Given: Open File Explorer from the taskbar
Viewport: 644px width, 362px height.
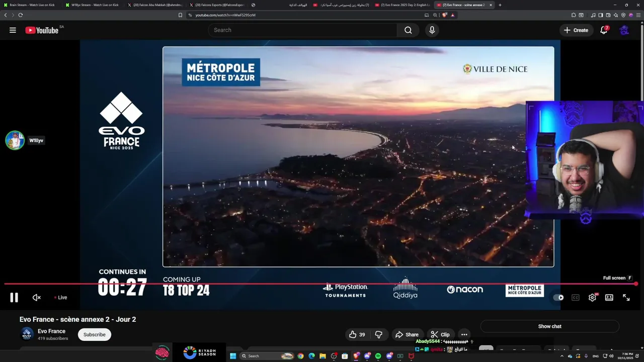Looking at the screenshot, I should pos(323,356).
